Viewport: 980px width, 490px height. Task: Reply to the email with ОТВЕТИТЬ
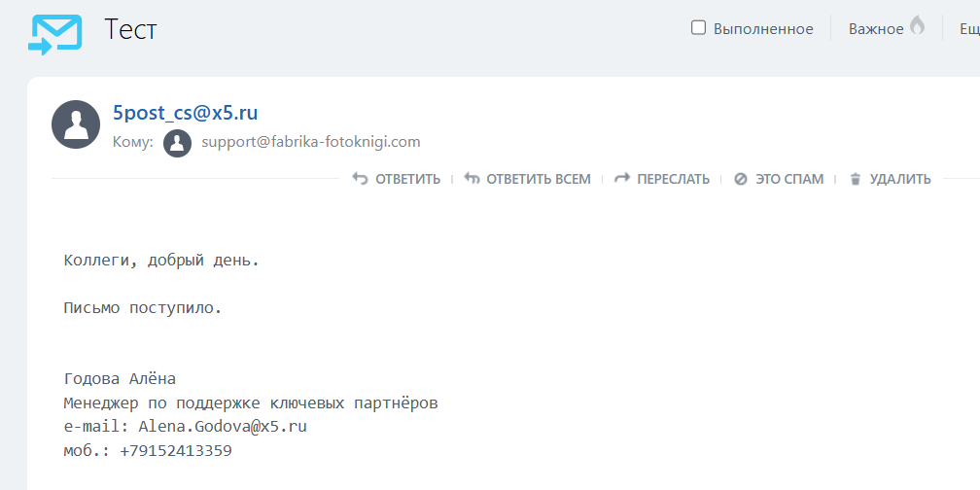pyautogui.click(x=397, y=179)
